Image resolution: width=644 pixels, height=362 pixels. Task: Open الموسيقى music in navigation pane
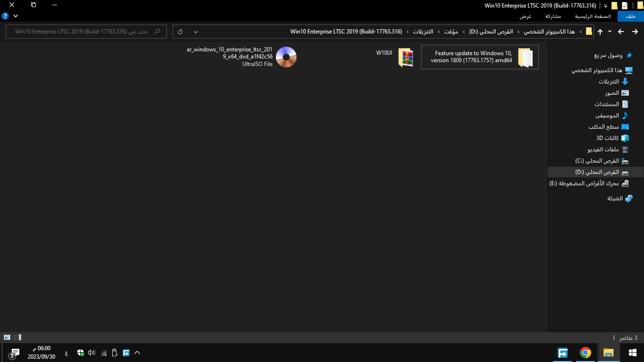[x=612, y=115]
